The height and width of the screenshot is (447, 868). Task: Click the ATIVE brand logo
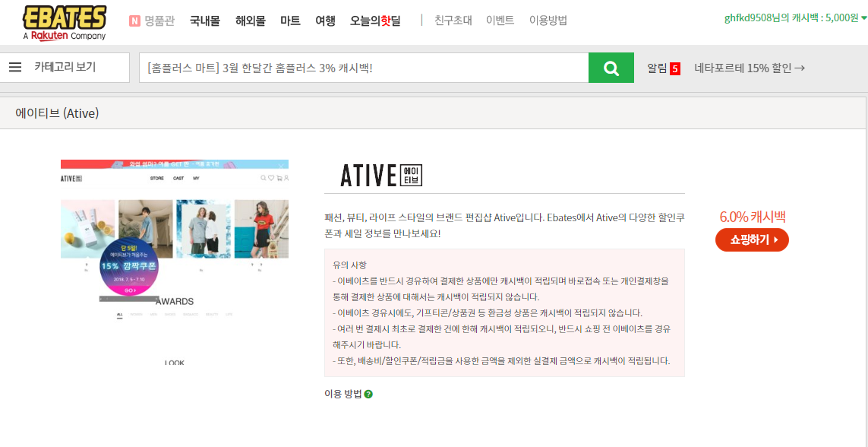[381, 175]
